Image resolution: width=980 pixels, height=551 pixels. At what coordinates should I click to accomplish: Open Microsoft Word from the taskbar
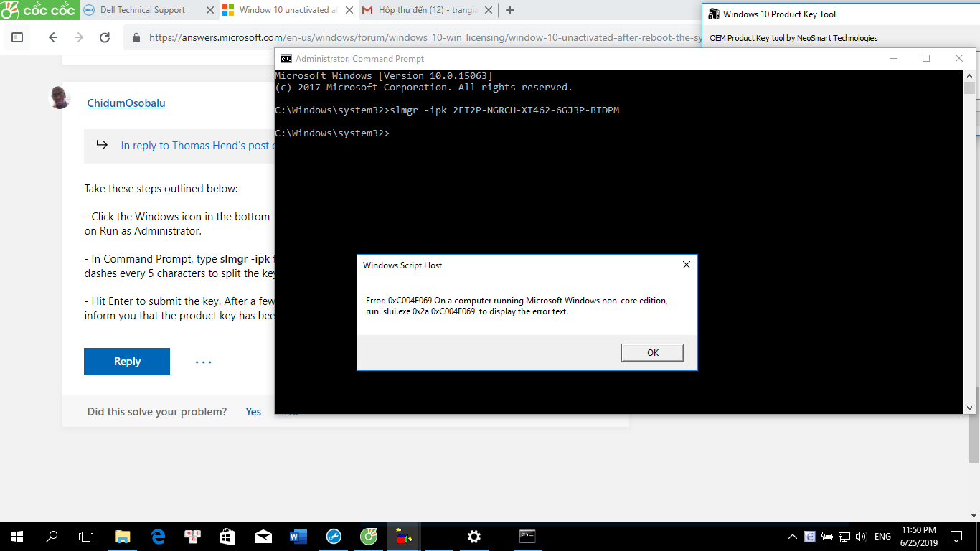pos(298,536)
